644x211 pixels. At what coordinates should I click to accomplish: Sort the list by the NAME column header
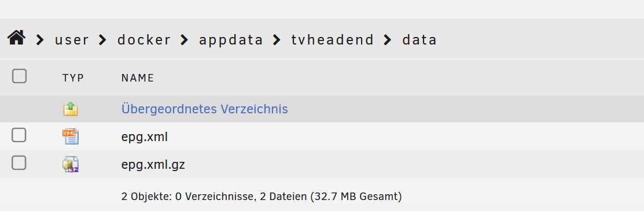coord(138,78)
